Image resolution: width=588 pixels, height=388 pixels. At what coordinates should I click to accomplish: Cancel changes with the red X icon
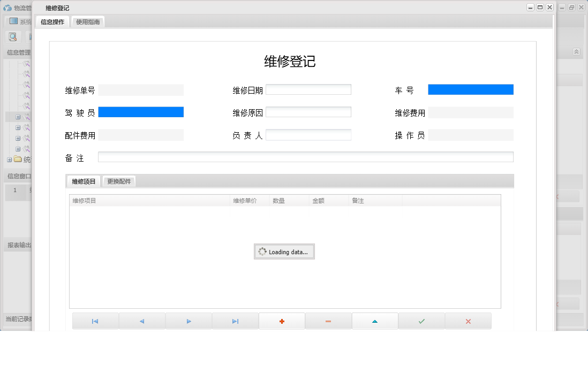coord(468,321)
